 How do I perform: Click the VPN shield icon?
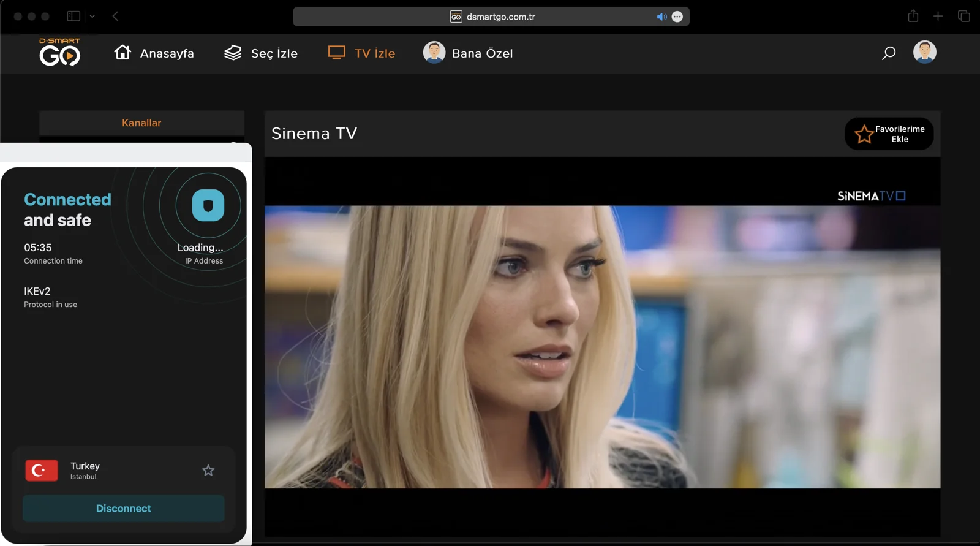pyautogui.click(x=208, y=205)
